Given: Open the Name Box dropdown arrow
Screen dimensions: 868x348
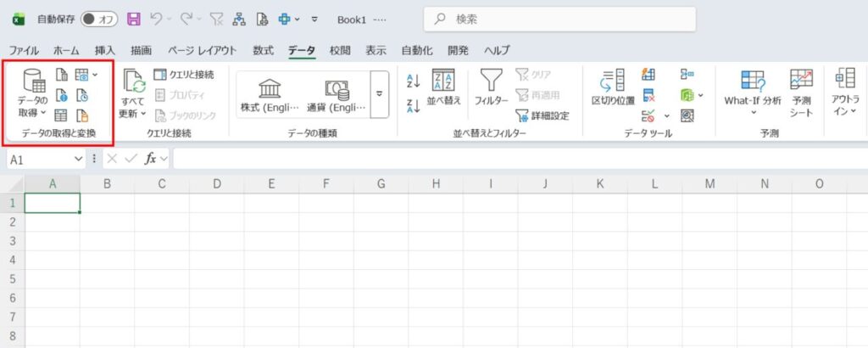Looking at the screenshot, I should click(x=78, y=160).
